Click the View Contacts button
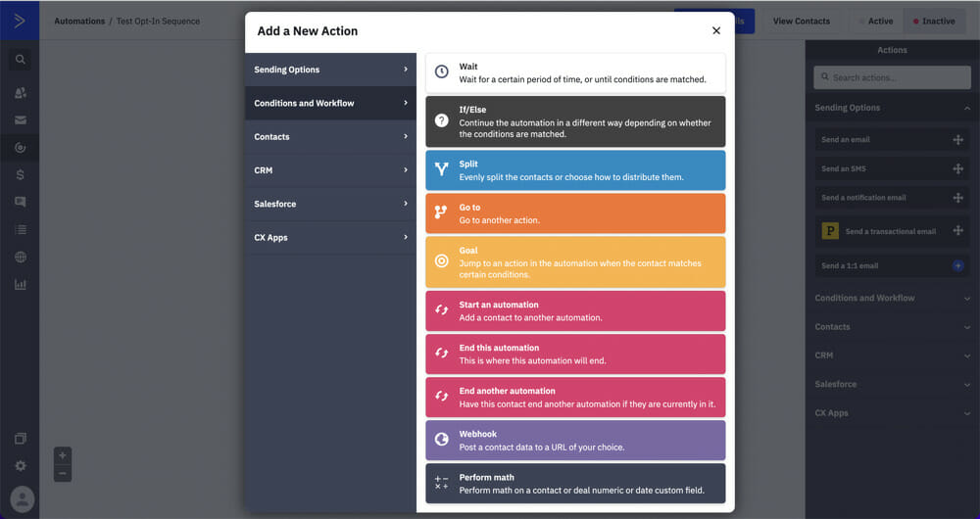Screen dimensions: 980x519 [801, 21]
